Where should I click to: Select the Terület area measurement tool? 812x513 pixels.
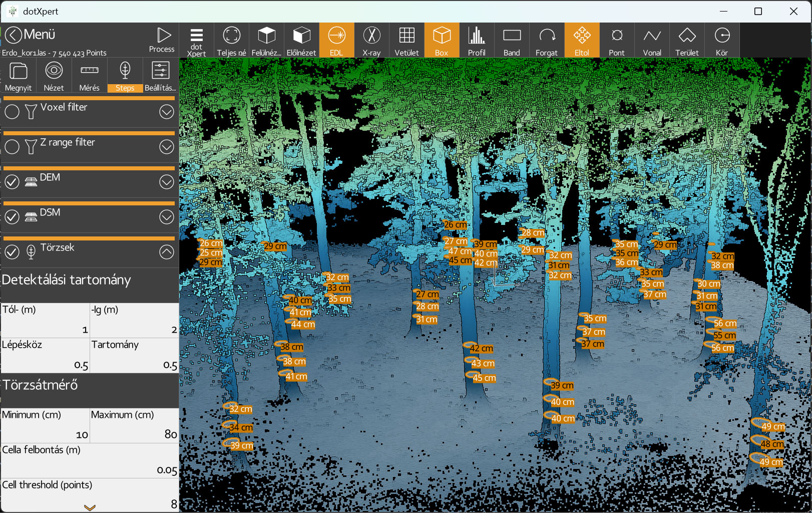click(x=687, y=41)
